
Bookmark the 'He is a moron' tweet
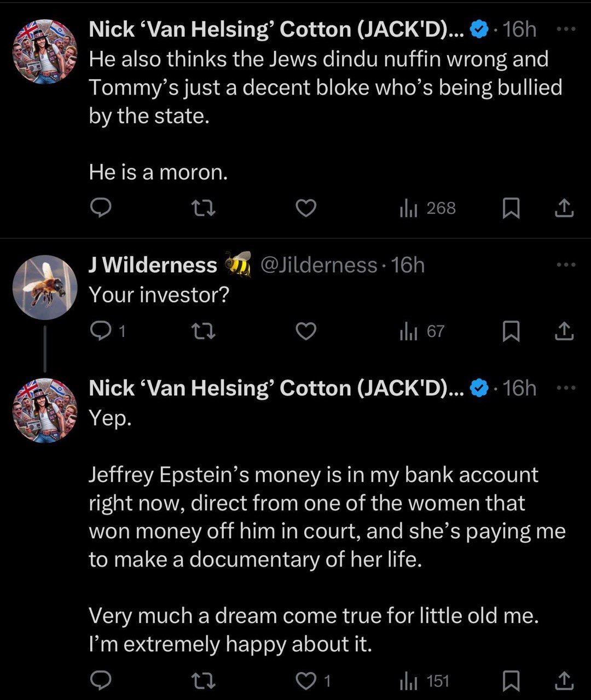point(511,208)
